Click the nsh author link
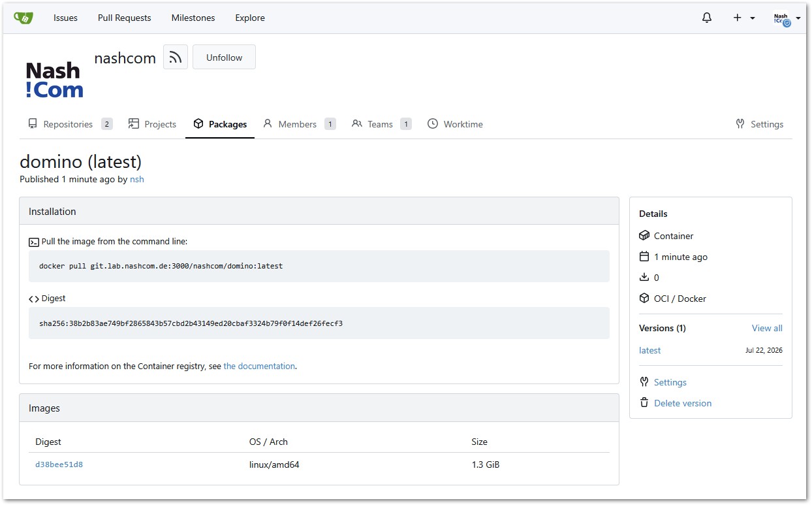 (136, 179)
